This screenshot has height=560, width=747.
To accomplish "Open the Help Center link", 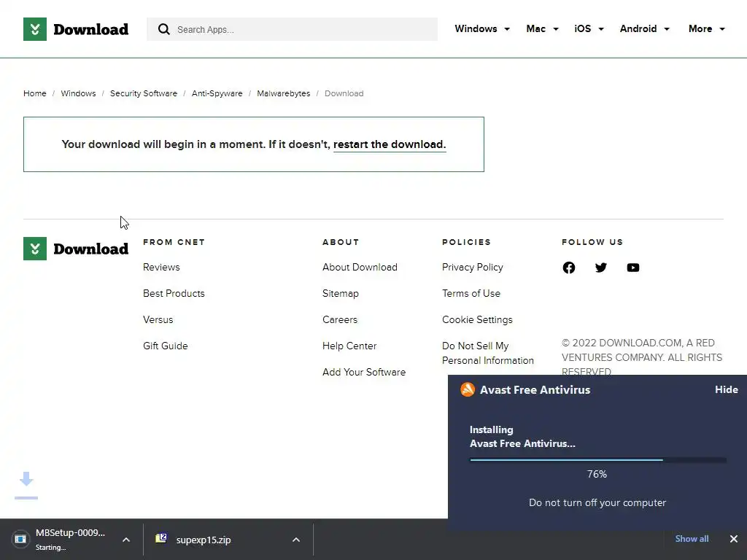I will click(x=349, y=346).
